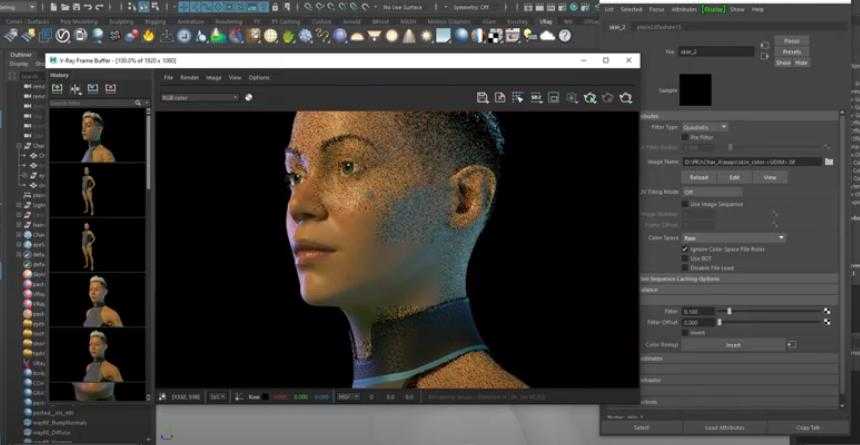This screenshot has width=860, height=445.
Task: Open the Filter Type dropdown
Action: [x=705, y=127]
